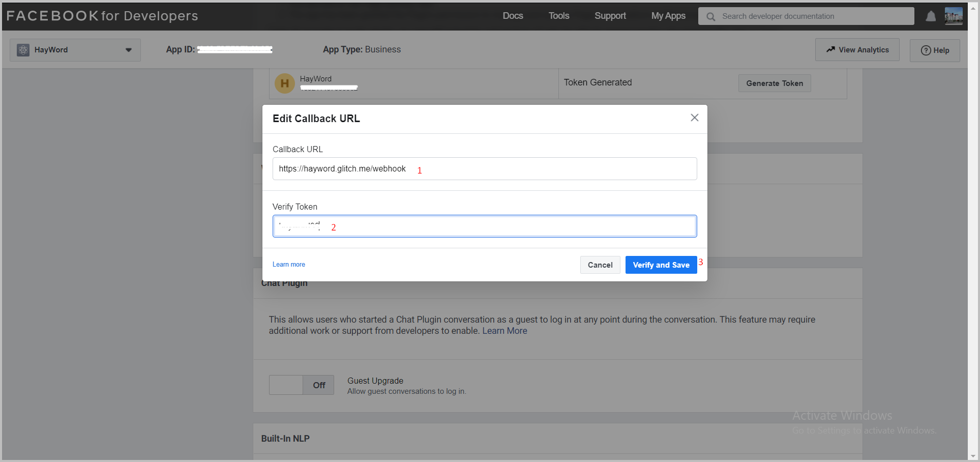Screen dimensions: 980x462
Task: Open Chat Plugin Learn More link
Action: [504, 331]
